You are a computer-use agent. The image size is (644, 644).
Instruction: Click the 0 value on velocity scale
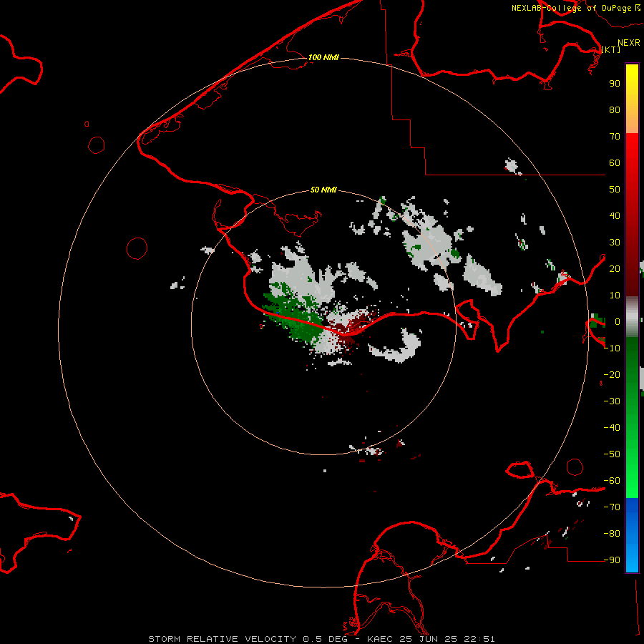tap(618, 321)
